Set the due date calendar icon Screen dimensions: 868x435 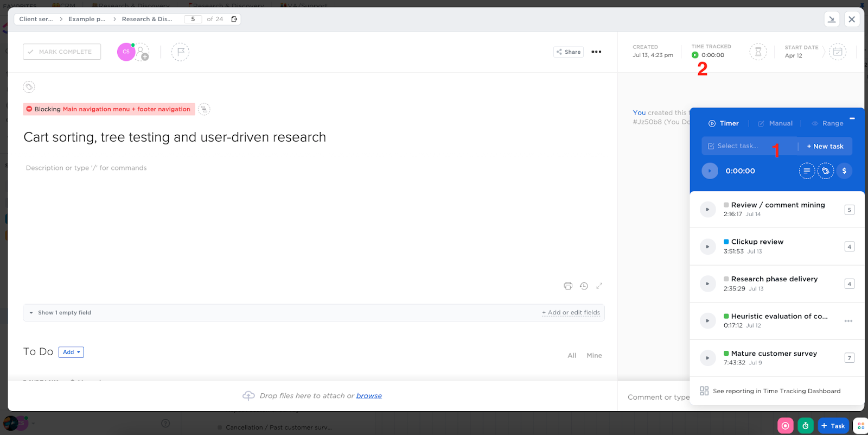[x=838, y=52]
